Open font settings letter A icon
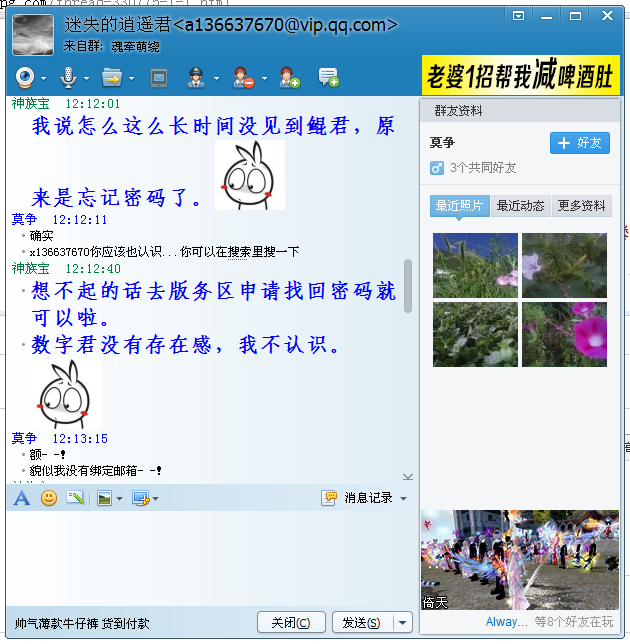The height and width of the screenshot is (644, 630). click(x=22, y=499)
